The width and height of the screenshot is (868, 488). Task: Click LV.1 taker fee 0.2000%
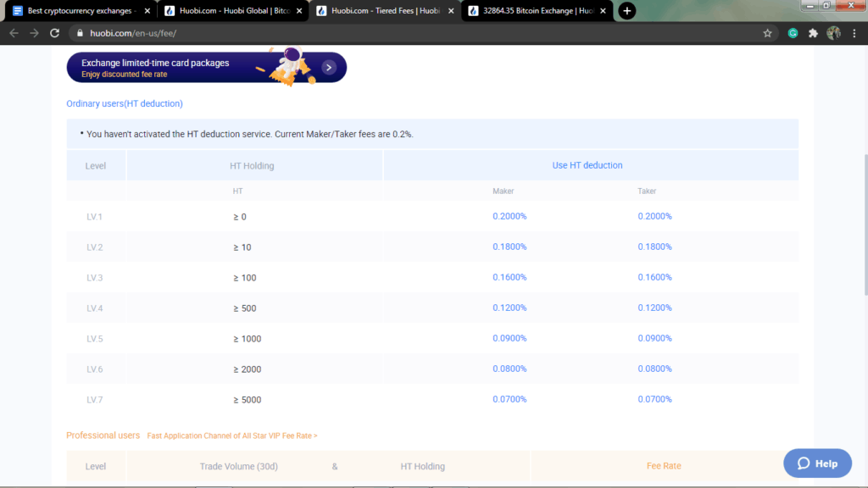pos(654,216)
